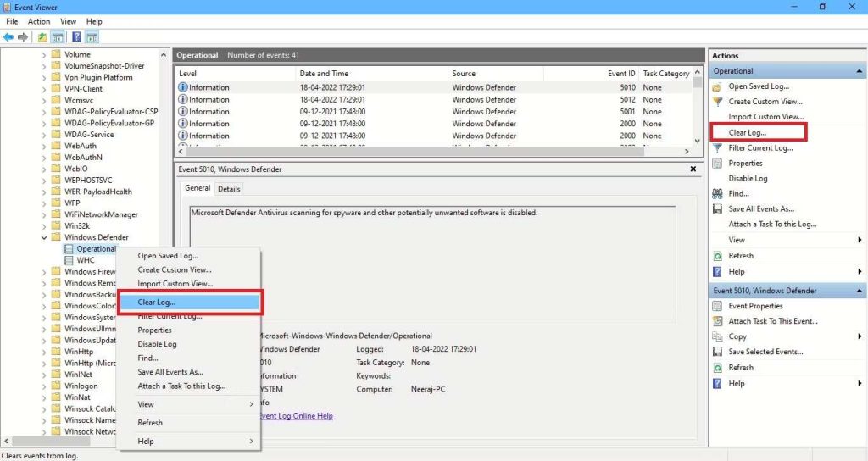Screen dimensions: 868x461
Task: Toggle the Show/Hide Console Tree toolbar icon
Action: [58, 37]
